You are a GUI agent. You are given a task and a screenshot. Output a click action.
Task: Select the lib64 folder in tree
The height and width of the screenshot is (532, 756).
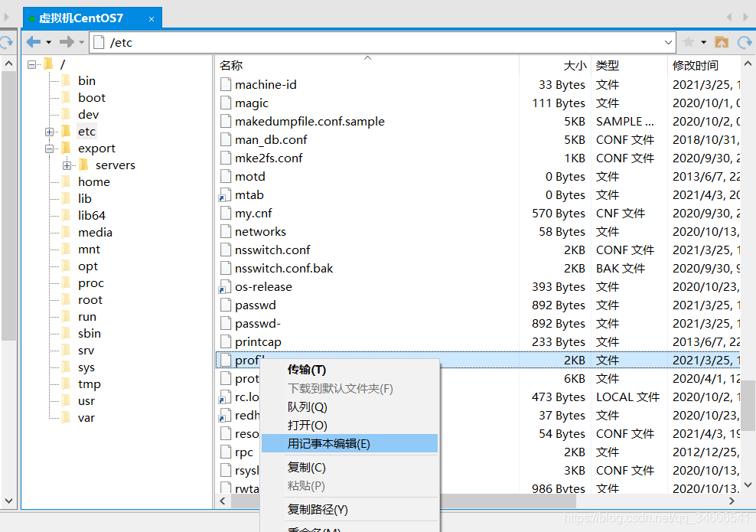point(92,216)
